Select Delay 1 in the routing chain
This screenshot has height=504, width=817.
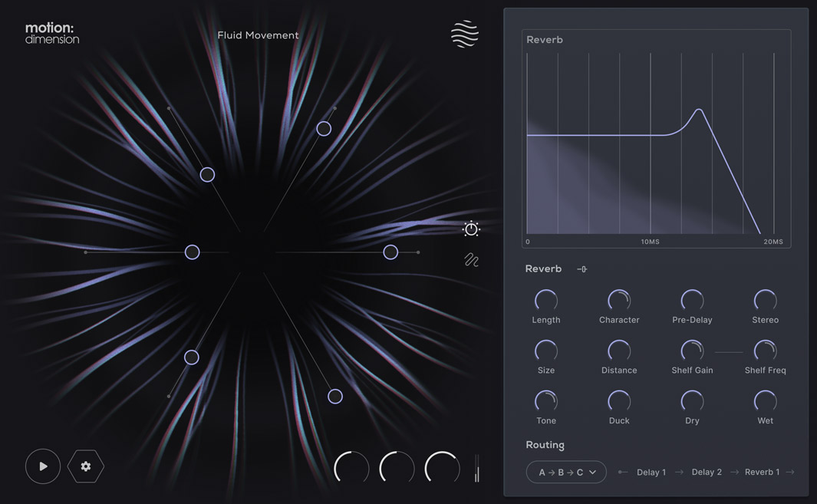[651, 472]
